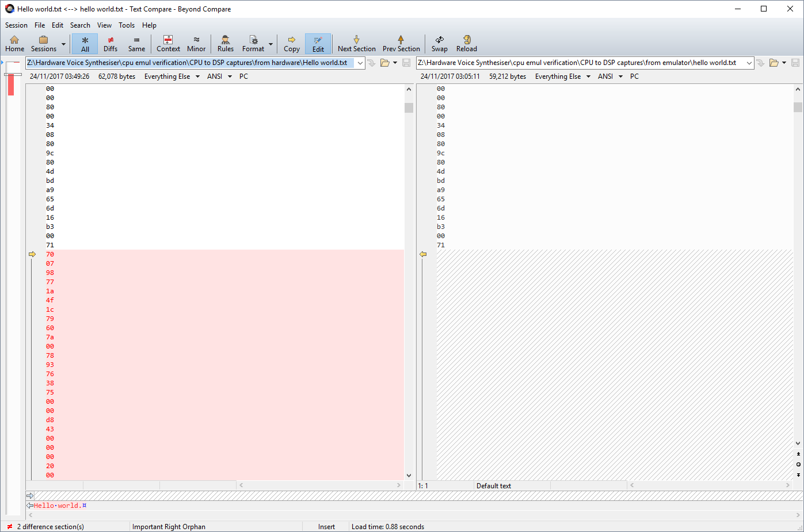Open right Everything Else dropdown

click(x=563, y=76)
